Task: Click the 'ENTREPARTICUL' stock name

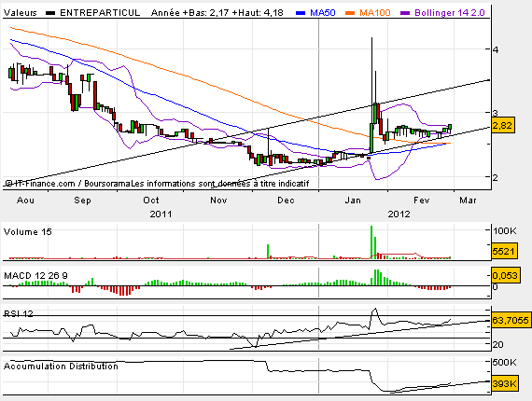Action: pos(100,13)
